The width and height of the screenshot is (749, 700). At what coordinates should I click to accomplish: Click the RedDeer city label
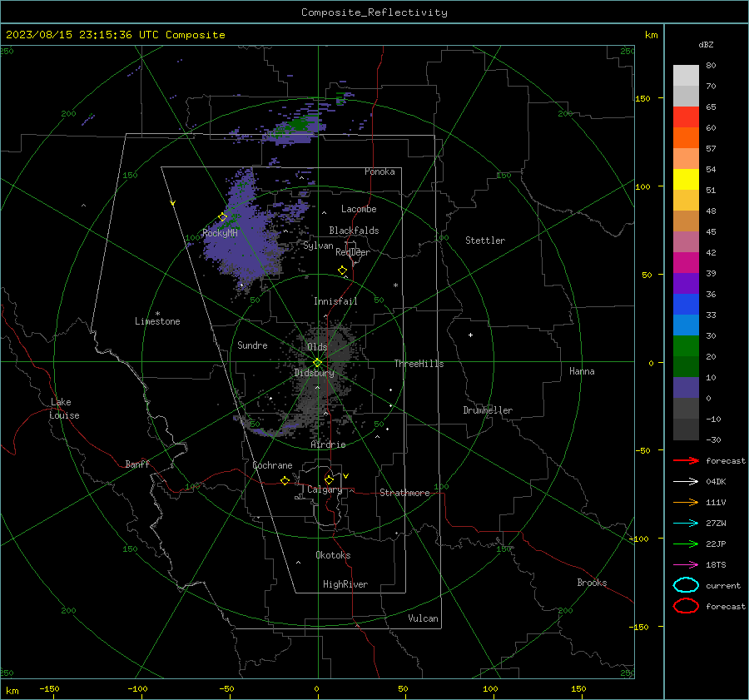(353, 252)
